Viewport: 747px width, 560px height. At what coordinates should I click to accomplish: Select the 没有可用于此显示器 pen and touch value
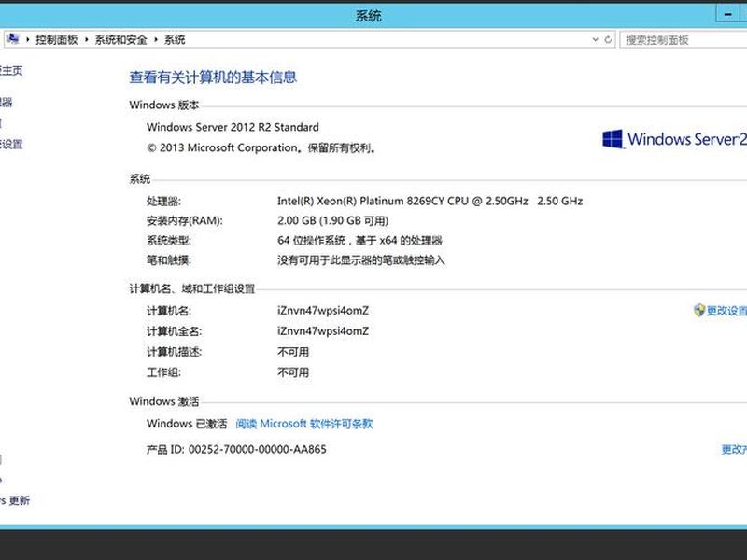coord(361,260)
